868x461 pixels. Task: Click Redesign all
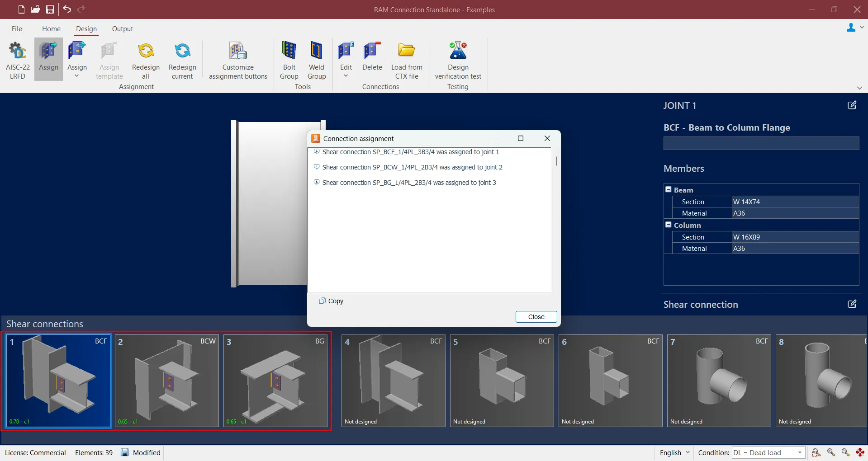click(146, 61)
